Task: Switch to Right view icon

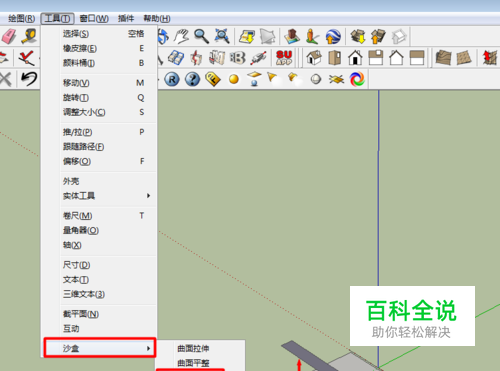Action: coord(376,58)
